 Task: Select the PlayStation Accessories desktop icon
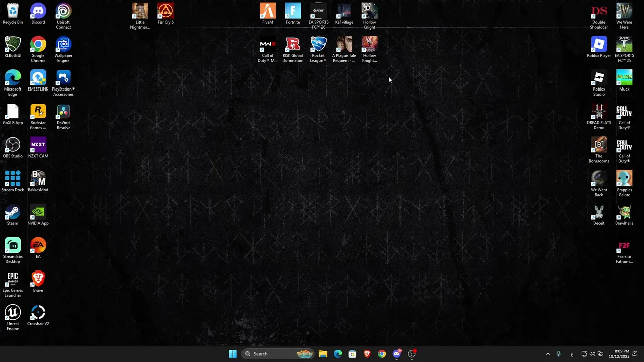click(63, 83)
